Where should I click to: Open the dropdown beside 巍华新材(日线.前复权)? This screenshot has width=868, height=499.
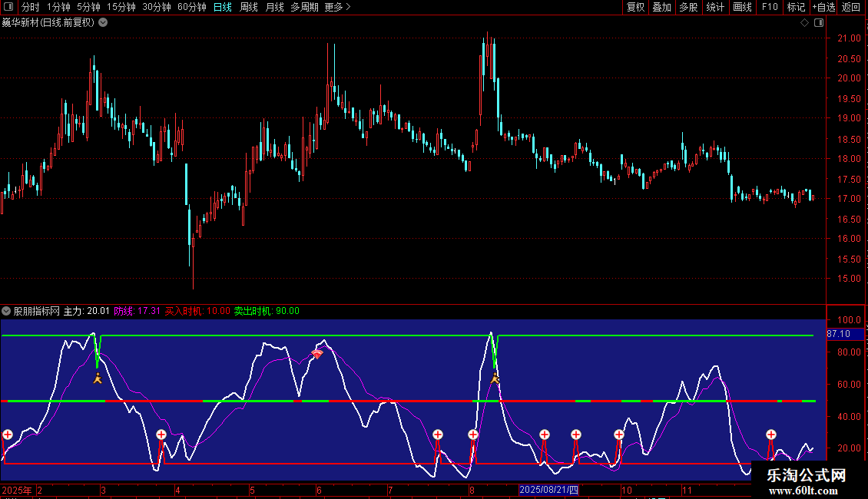pos(103,23)
